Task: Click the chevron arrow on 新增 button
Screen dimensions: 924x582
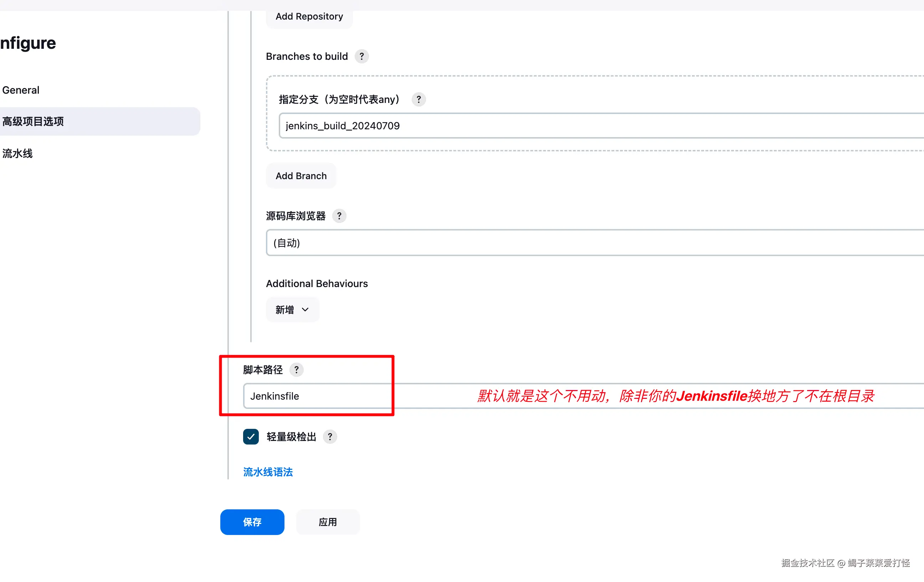Action: 305,310
